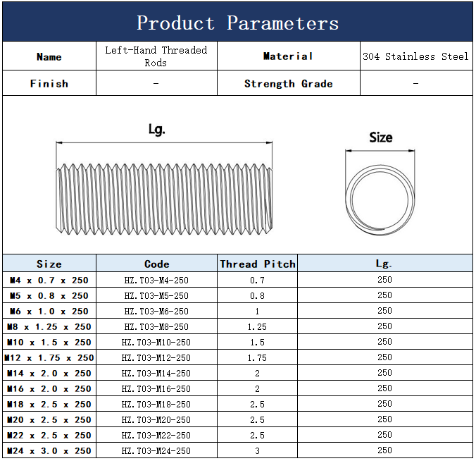Click the 'Material' label cell
Screen dimensions: 476x461
pos(289,56)
